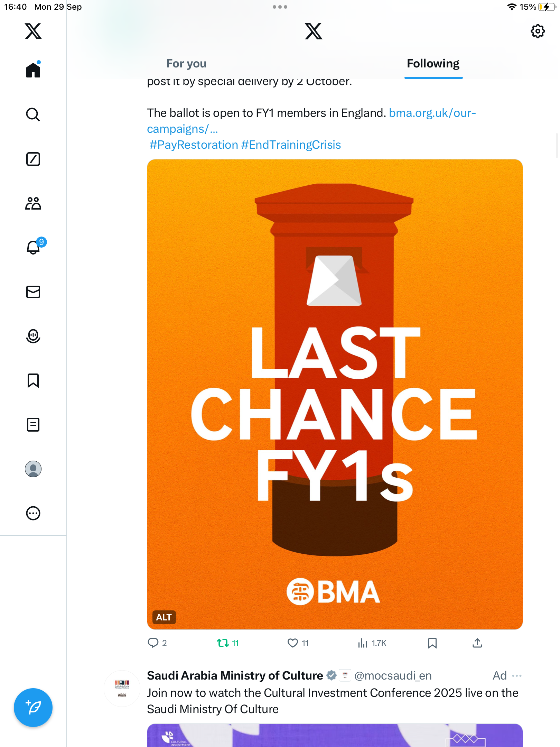Switch to the For you tab
The width and height of the screenshot is (560, 747).
(186, 64)
